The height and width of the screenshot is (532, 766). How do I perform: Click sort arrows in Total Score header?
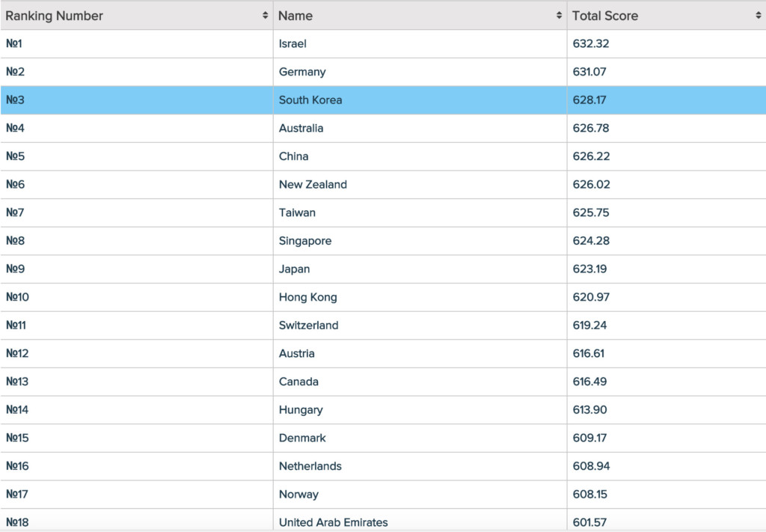click(759, 16)
